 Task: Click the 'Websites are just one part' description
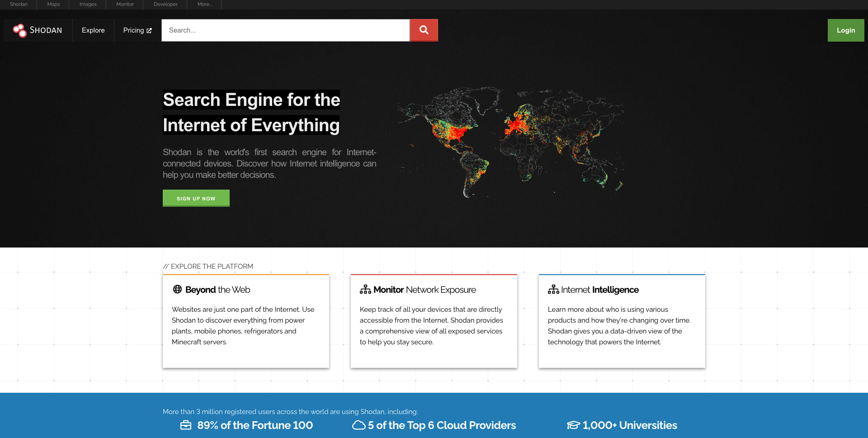click(x=243, y=326)
